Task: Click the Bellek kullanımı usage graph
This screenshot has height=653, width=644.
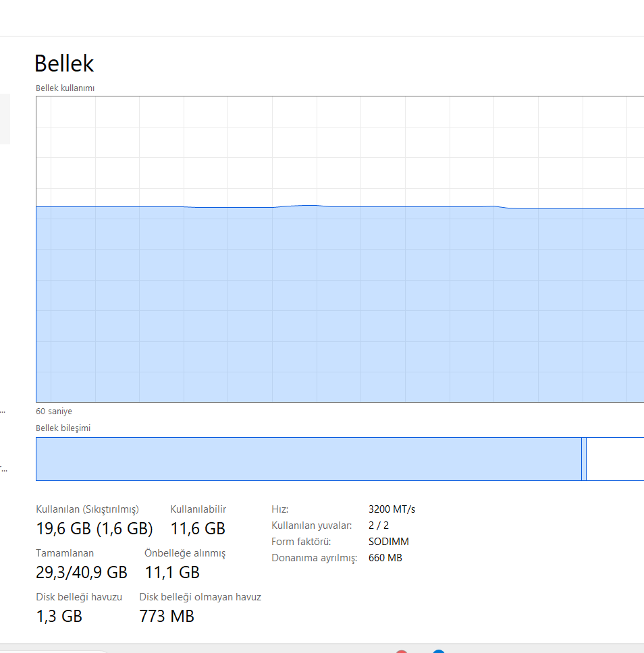Action: tap(340, 249)
